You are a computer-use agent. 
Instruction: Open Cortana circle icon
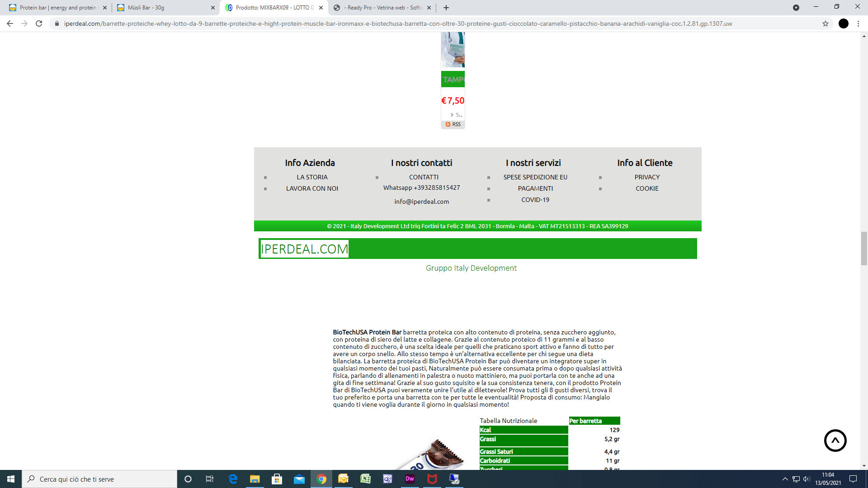click(188, 479)
